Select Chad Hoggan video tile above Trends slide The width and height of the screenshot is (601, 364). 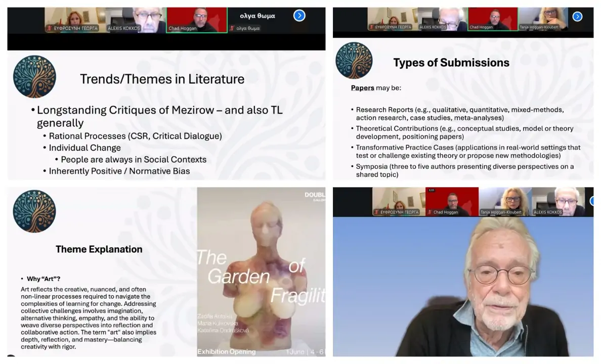click(197, 20)
